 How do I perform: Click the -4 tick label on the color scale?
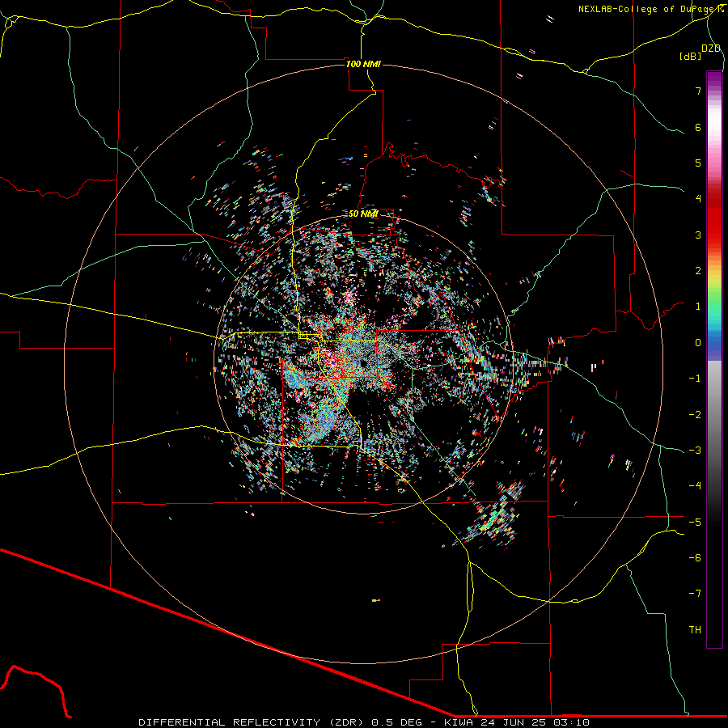coord(695,486)
